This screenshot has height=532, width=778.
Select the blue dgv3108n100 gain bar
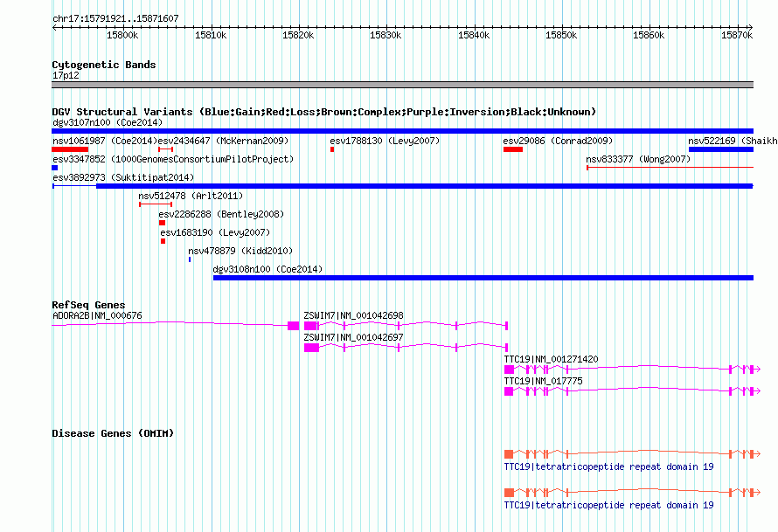pos(483,278)
